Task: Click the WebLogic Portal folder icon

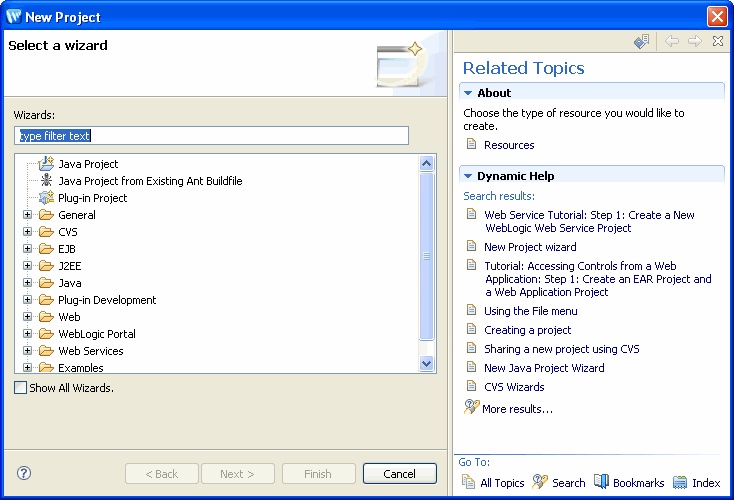Action: point(46,334)
